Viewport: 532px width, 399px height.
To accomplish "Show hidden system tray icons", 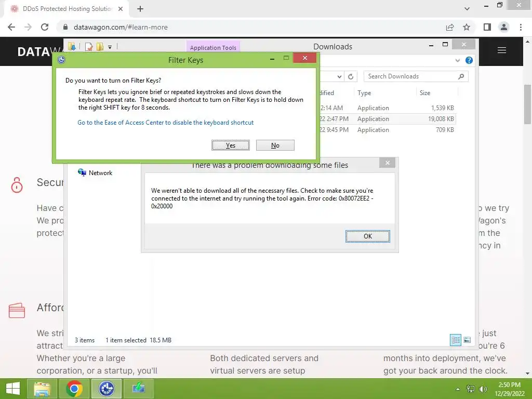I will tap(458, 389).
